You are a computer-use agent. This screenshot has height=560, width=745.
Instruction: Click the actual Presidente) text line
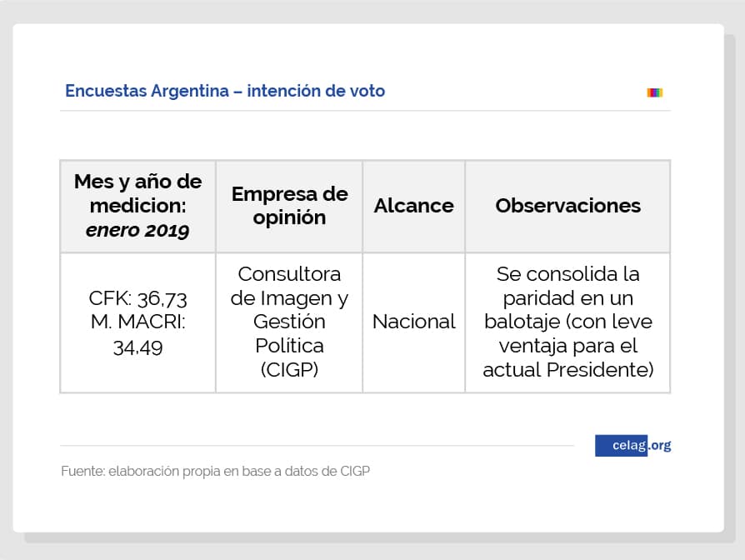tap(568, 369)
